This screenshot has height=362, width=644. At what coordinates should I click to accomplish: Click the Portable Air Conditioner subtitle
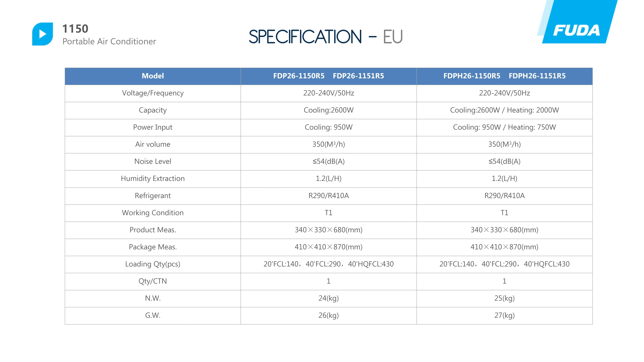coord(109,41)
